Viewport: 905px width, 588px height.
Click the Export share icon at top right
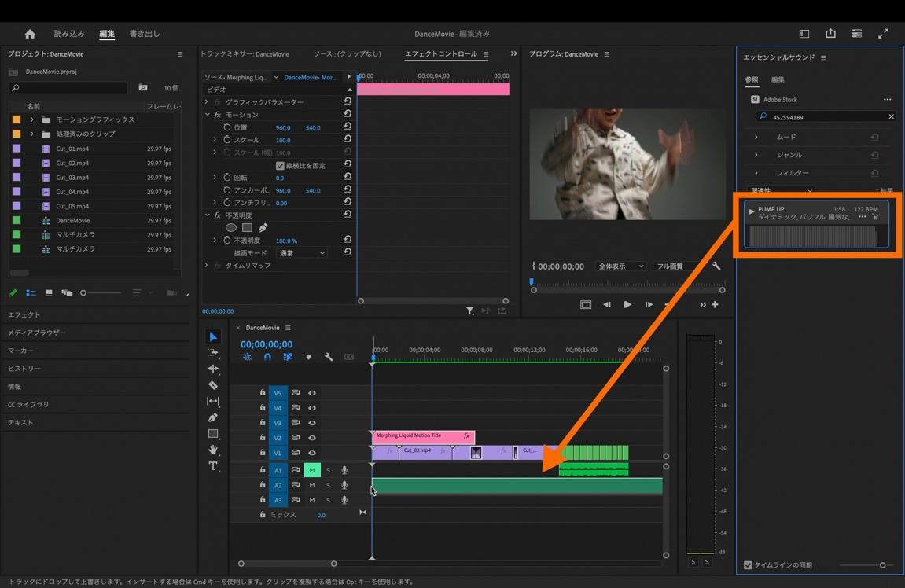pos(830,34)
